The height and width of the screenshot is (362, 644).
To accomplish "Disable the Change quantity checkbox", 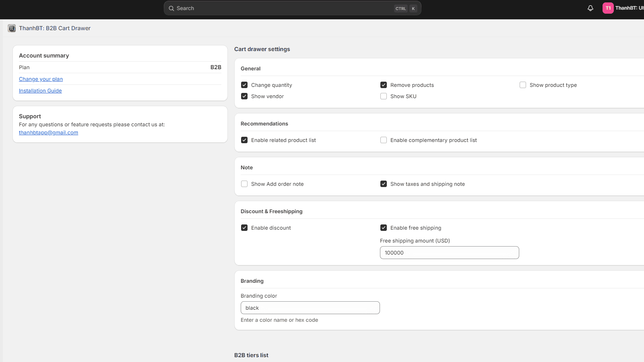I will (x=244, y=85).
